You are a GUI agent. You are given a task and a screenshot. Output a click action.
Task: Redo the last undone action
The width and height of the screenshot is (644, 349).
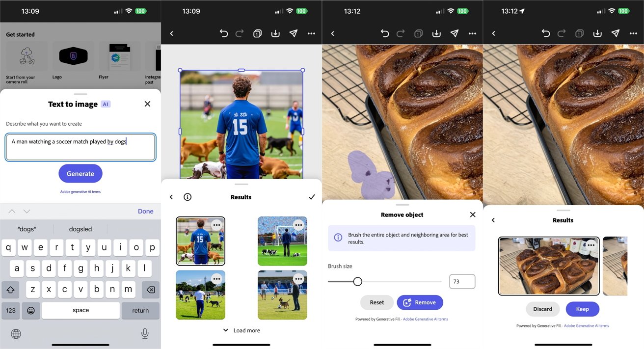240,33
